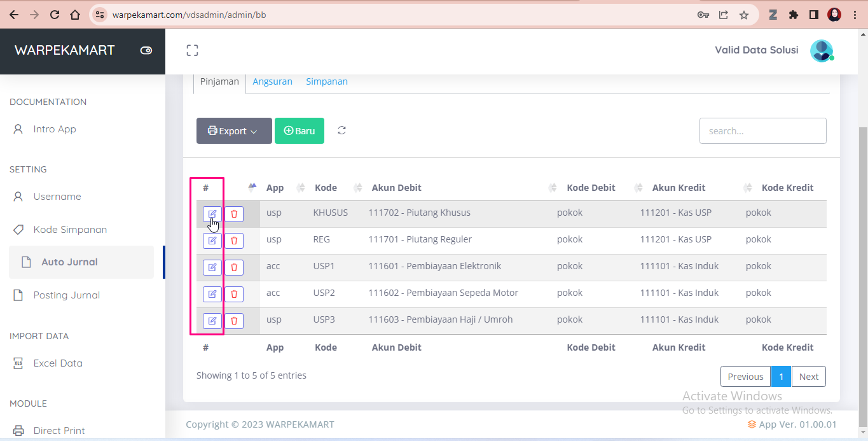The height and width of the screenshot is (441, 868).
Task: Delete the USP2 row entry
Action: click(x=234, y=294)
